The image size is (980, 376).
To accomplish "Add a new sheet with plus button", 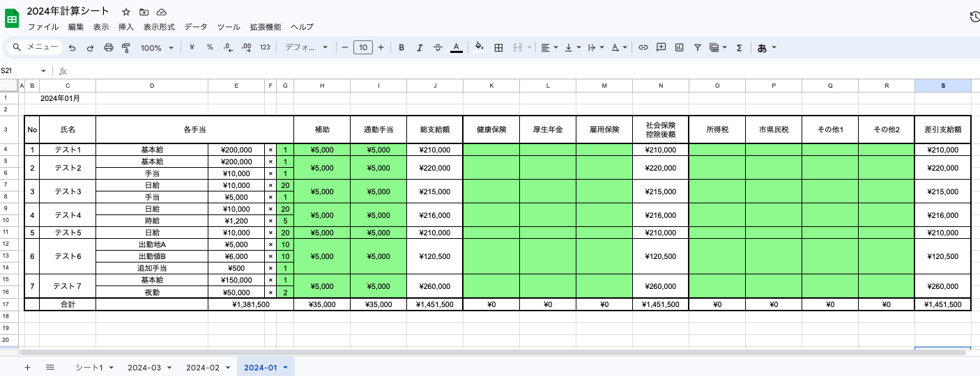I will coord(27,367).
